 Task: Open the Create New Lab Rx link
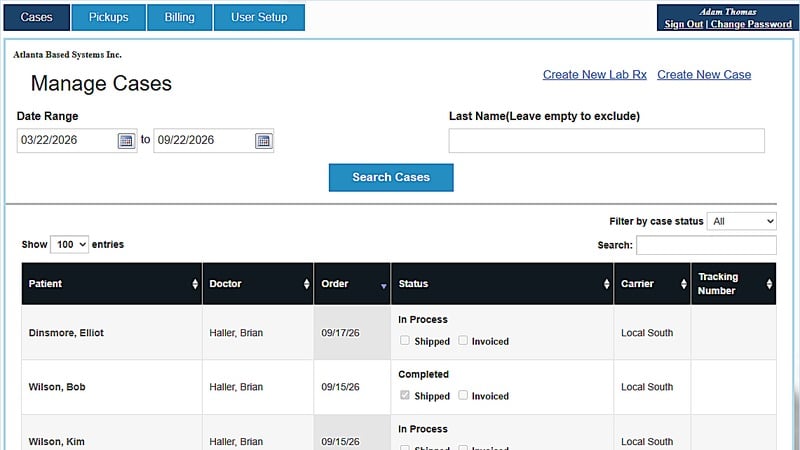click(x=594, y=74)
